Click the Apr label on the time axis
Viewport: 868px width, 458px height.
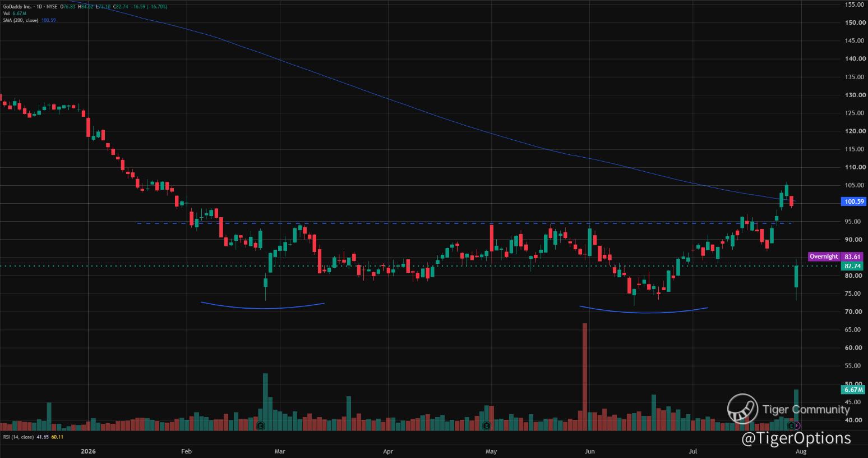pos(388,451)
